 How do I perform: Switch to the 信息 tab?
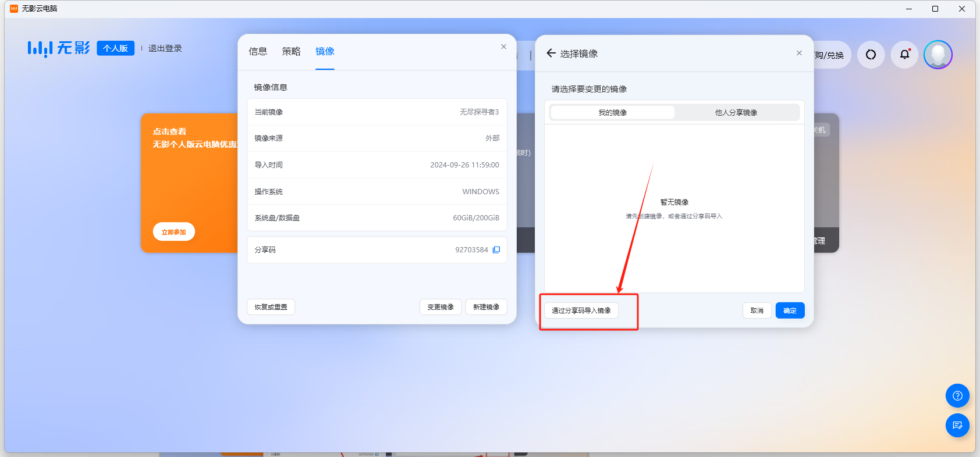258,51
